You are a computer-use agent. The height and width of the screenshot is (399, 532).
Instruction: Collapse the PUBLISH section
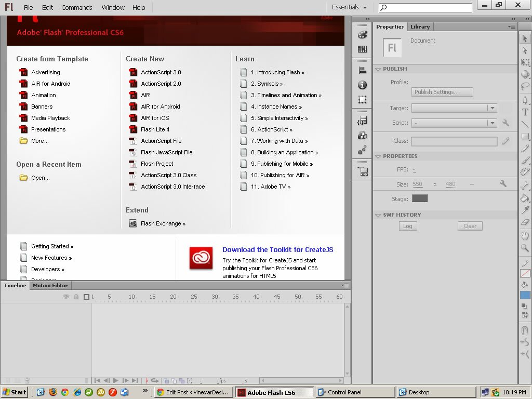click(x=378, y=69)
